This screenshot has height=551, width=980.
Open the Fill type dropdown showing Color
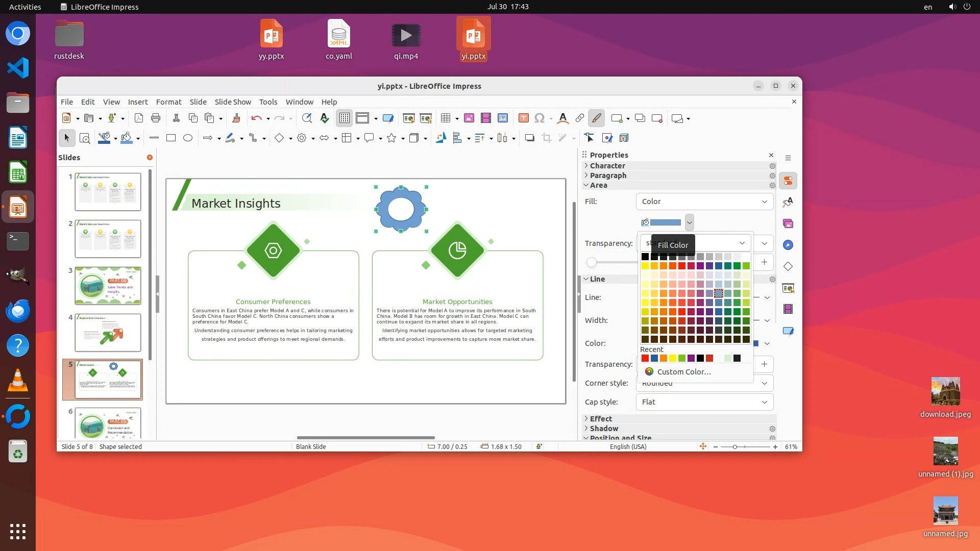point(704,202)
